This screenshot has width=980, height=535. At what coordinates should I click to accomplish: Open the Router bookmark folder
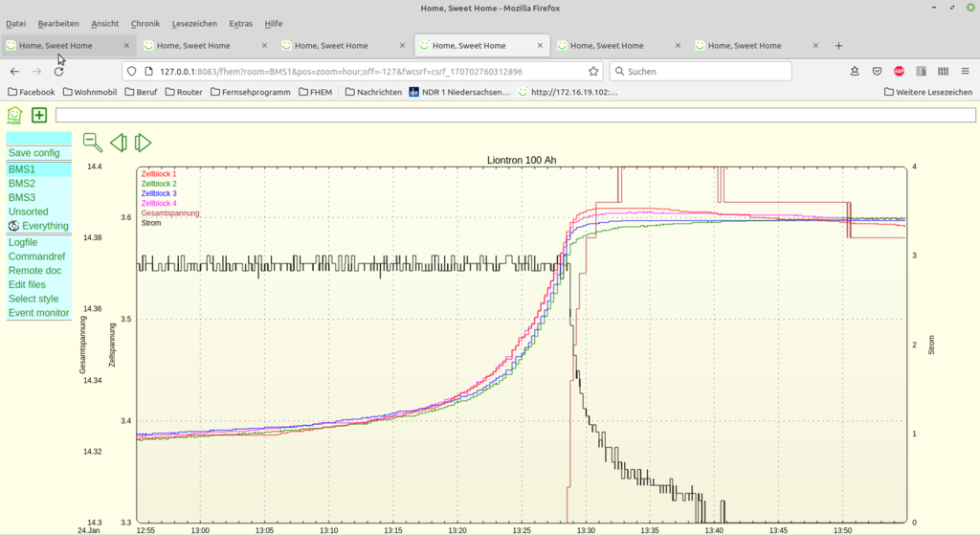184,92
